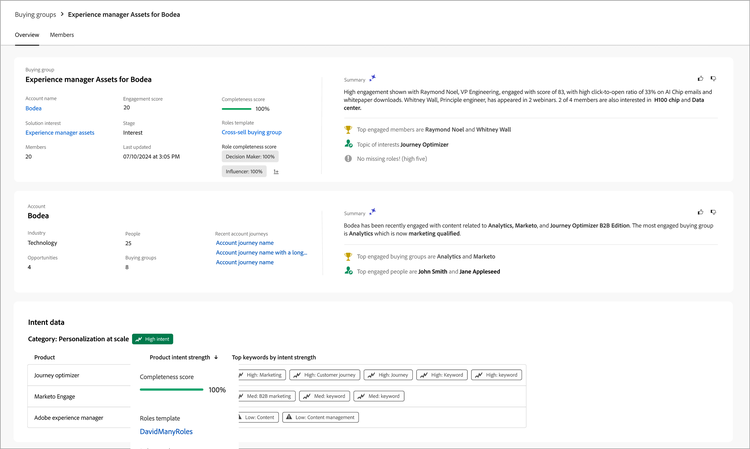Select the Overview tab
750x449 pixels.
coord(27,35)
